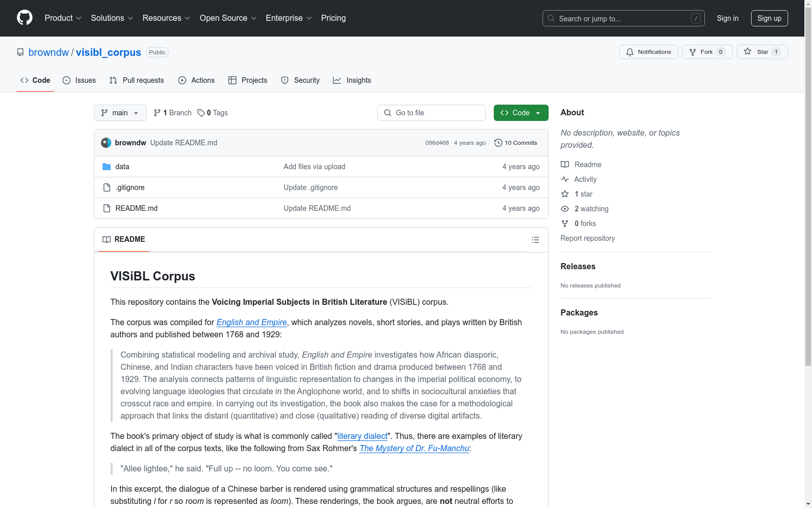This screenshot has height=508, width=812.
Task: Click commit hash 096d468
Action: (x=437, y=143)
